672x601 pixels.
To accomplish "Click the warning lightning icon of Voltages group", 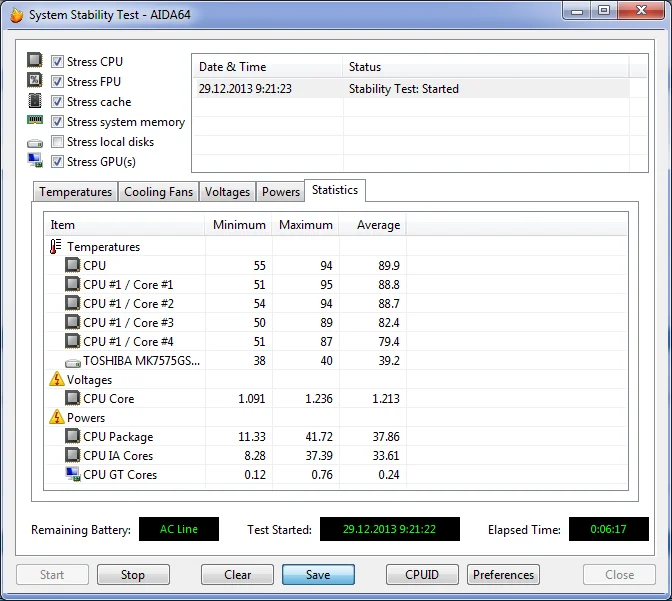I will pos(57,379).
